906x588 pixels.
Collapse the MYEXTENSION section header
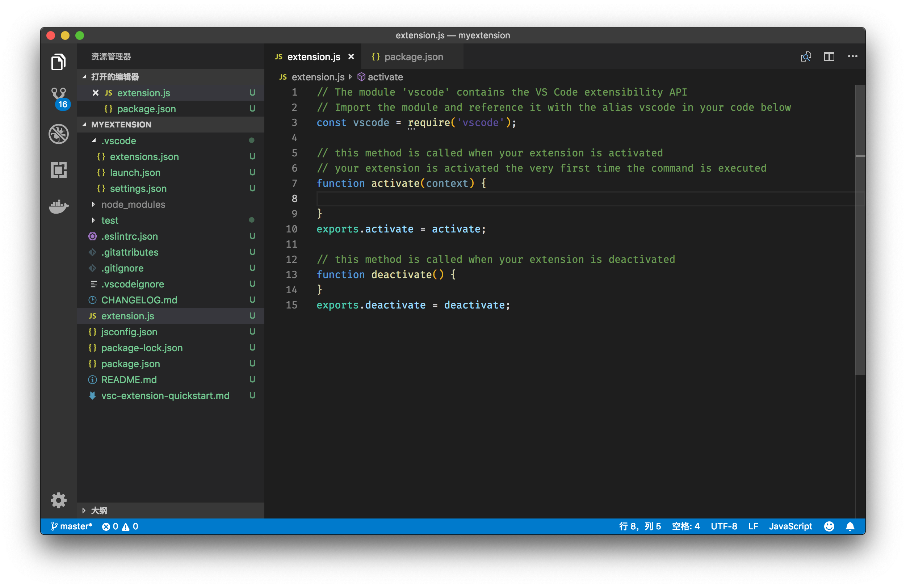coord(121,125)
